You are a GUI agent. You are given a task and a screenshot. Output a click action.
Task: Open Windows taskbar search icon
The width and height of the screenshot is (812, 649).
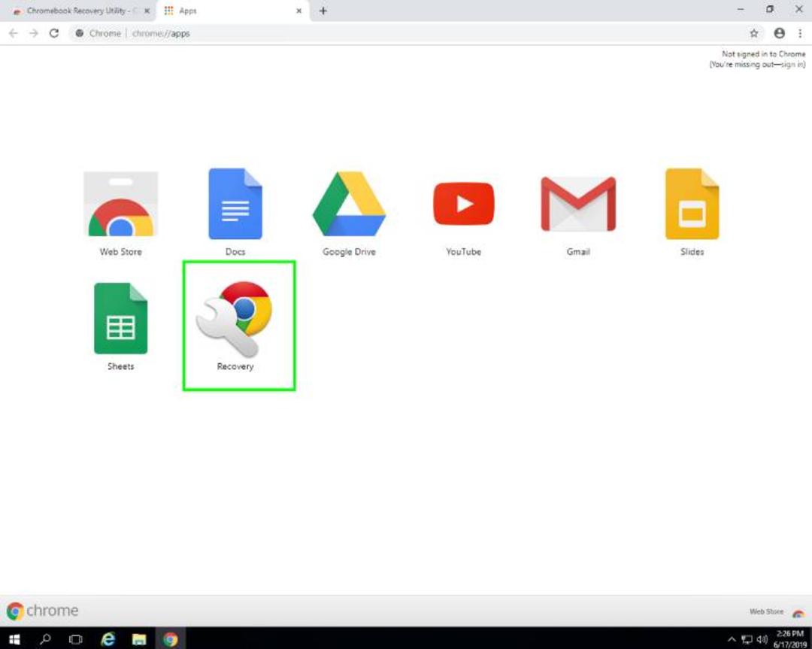coord(45,638)
